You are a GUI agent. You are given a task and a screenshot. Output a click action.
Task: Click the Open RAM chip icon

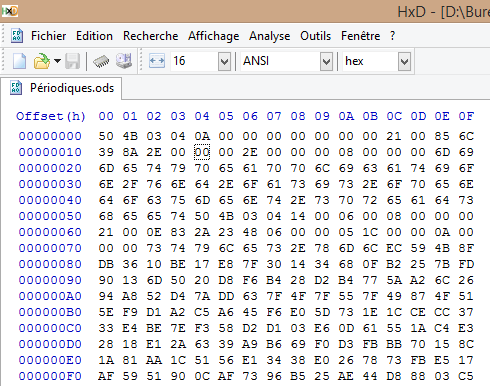tap(101, 61)
